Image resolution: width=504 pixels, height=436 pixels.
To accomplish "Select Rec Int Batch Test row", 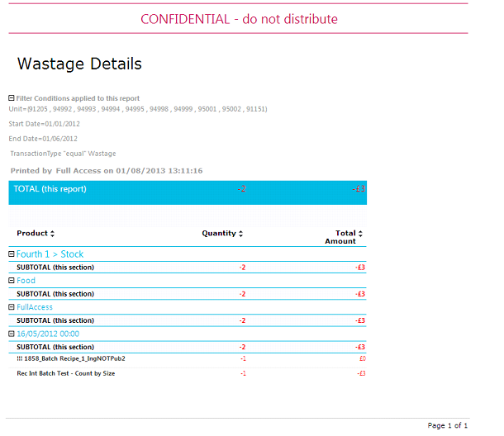I will 66,374.
